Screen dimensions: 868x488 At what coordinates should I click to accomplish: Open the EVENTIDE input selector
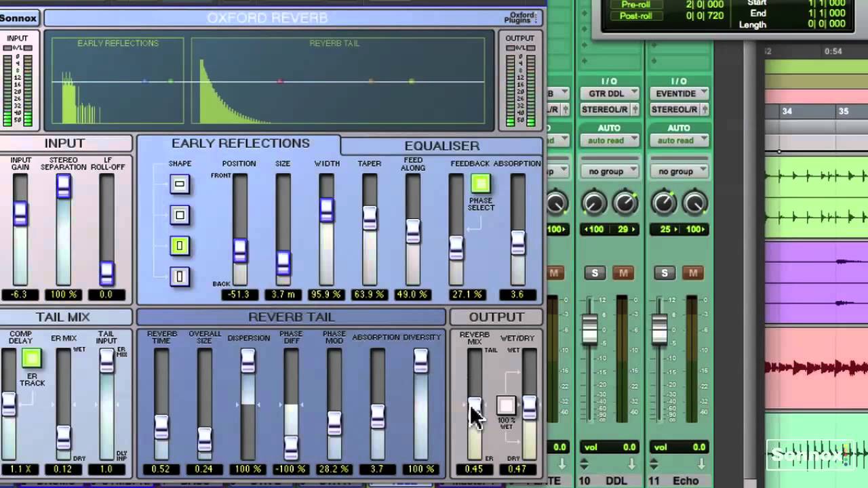tap(679, 93)
